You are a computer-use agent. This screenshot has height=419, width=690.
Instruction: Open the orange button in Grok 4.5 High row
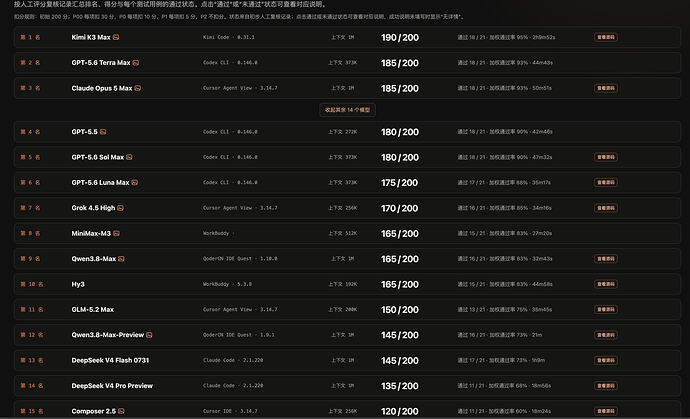coord(606,208)
